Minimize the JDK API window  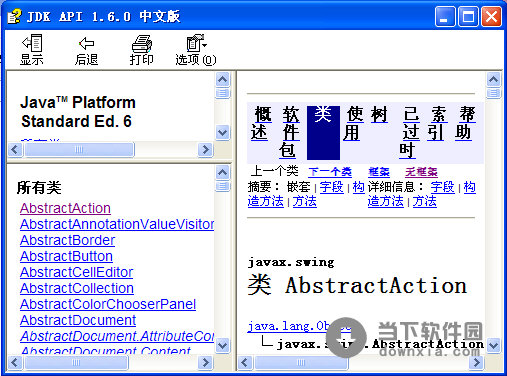coord(445,16)
